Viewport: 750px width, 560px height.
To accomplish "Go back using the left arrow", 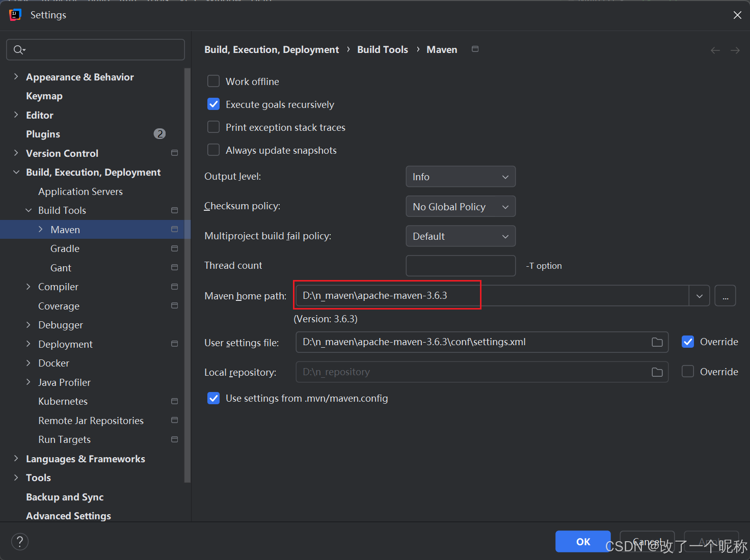I will [x=715, y=50].
